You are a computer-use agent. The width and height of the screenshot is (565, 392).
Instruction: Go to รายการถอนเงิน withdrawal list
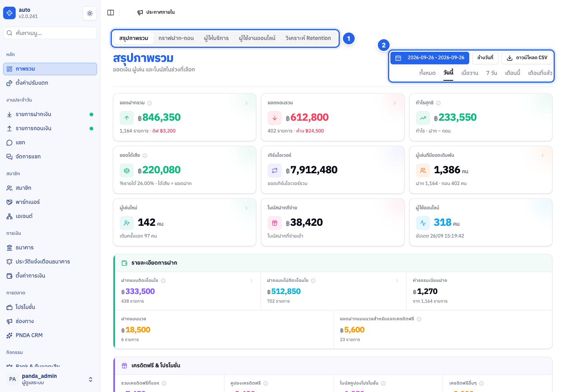click(x=50, y=129)
